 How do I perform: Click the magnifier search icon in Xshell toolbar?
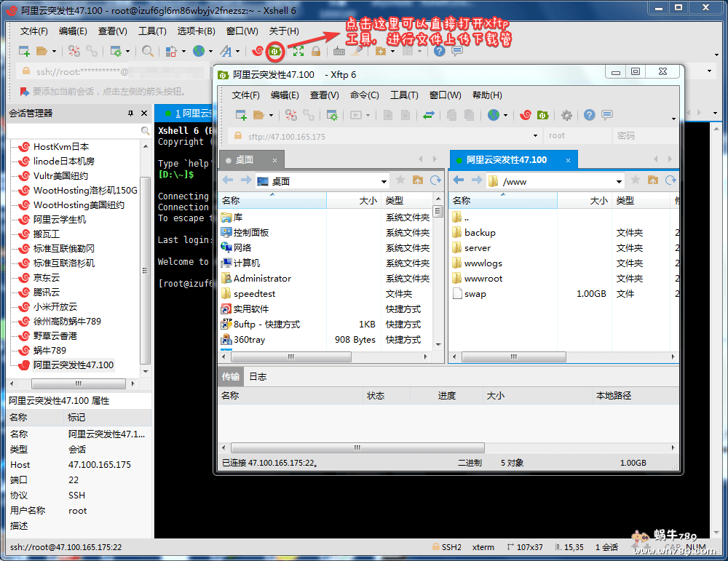pos(148,51)
